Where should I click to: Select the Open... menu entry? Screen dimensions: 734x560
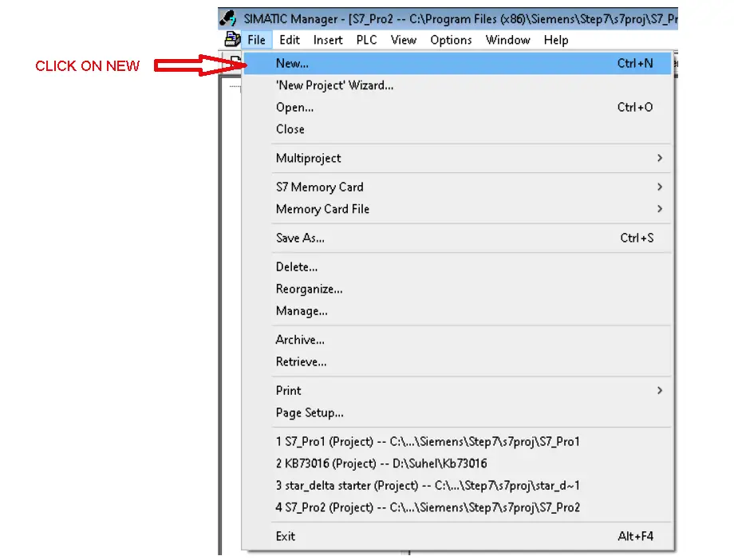(457, 107)
